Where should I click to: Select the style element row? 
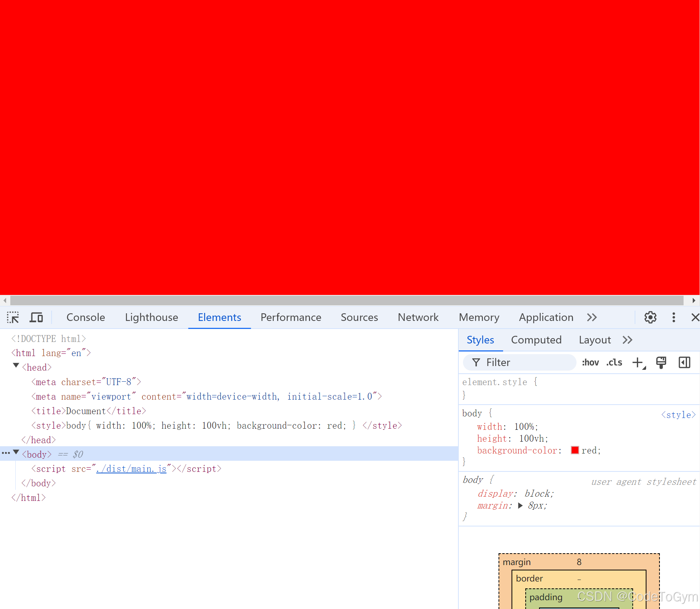(x=216, y=425)
